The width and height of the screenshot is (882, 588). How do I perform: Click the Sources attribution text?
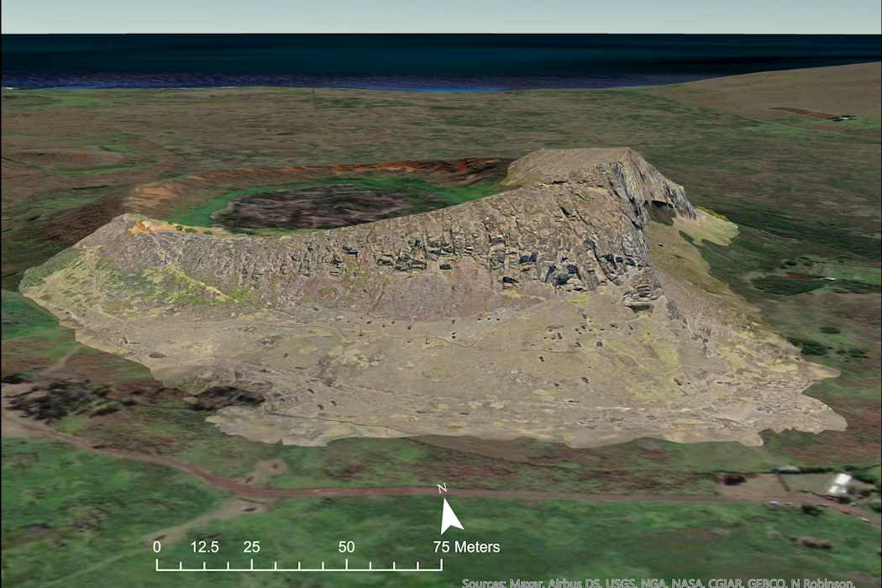pos(658,582)
